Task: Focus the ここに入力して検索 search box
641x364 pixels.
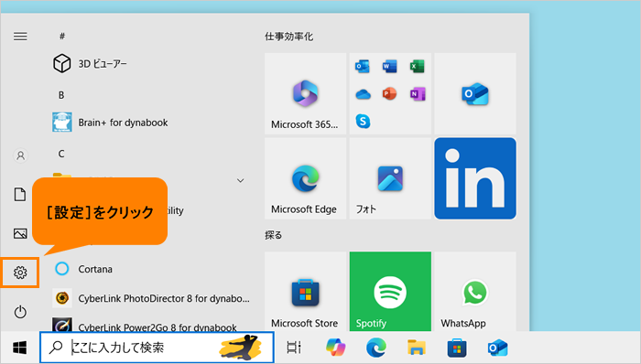Action: click(x=157, y=348)
